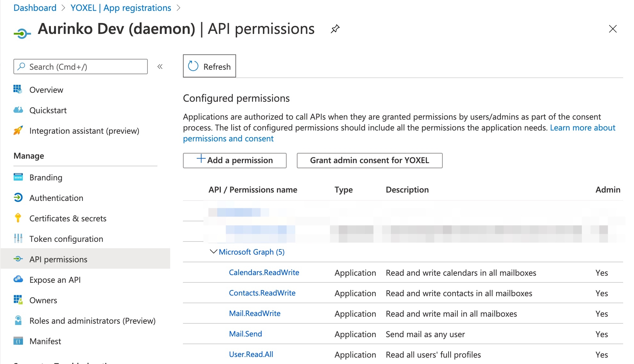Click the Dashboard breadcrumb link

point(35,8)
